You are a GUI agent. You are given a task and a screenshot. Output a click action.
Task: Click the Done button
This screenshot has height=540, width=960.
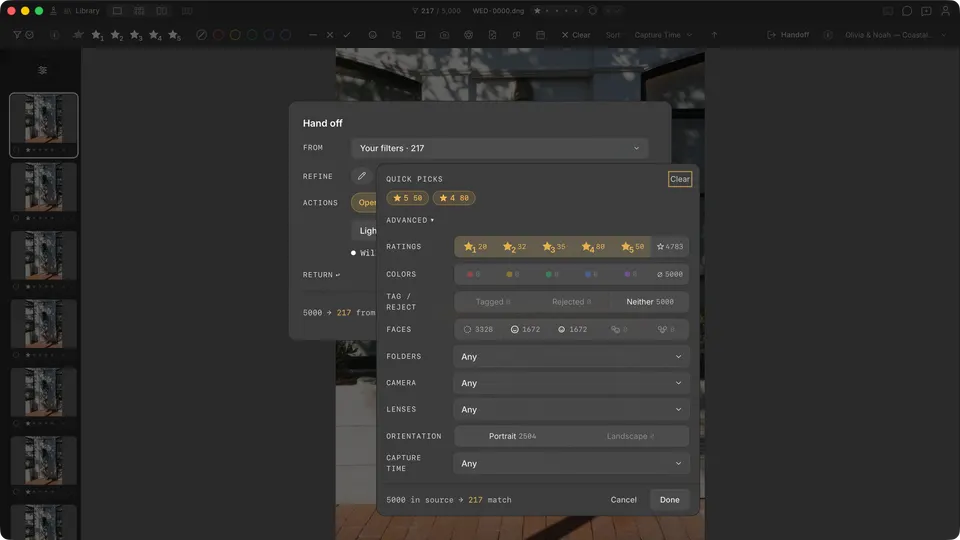click(x=669, y=500)
